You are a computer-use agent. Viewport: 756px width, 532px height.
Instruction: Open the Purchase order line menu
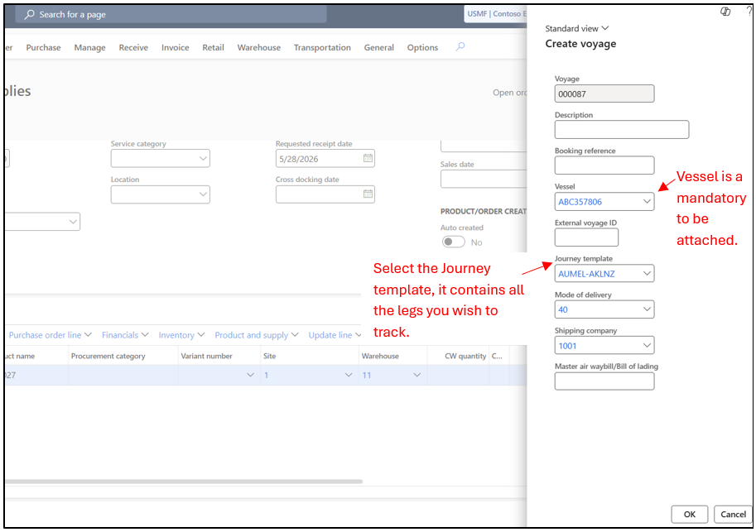[51, 335]
